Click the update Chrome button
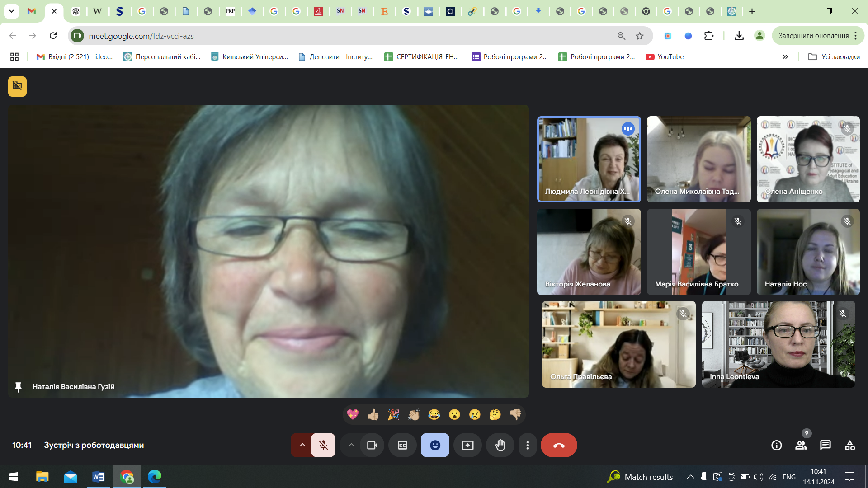868x488 pixels. point(813,36)
